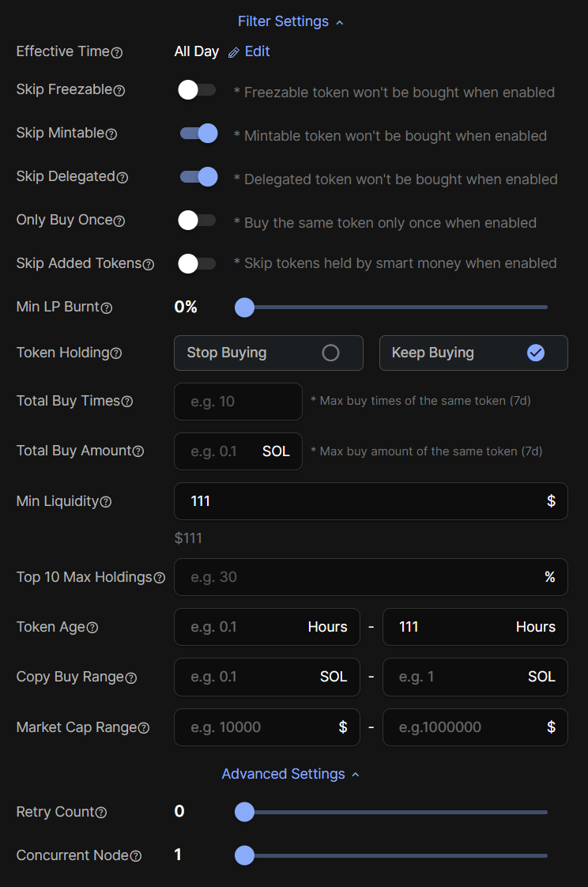Click the Total Buy Times input field
The width and height of the screenshot is (588, 887).
[238, 402]
